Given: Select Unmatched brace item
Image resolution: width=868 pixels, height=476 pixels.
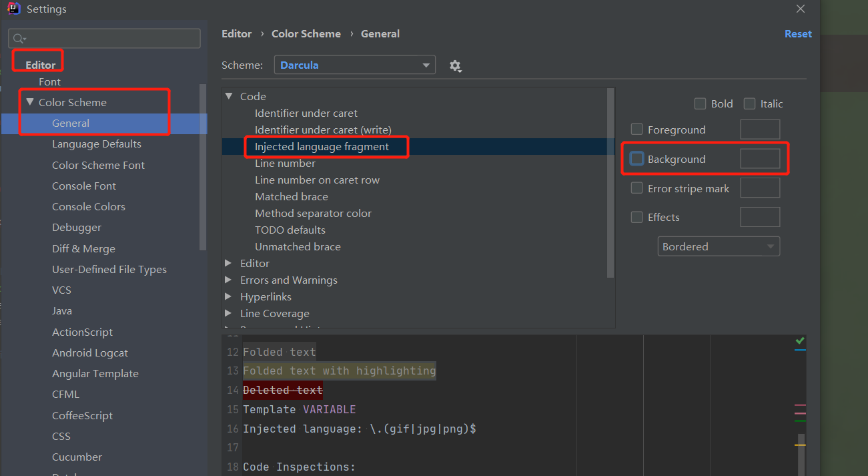Looking at the screenshot, I should (298, 246).
